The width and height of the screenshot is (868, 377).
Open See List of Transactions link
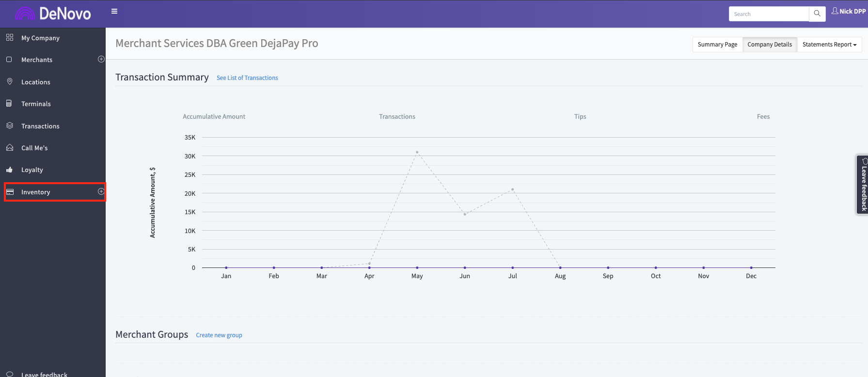247,78
